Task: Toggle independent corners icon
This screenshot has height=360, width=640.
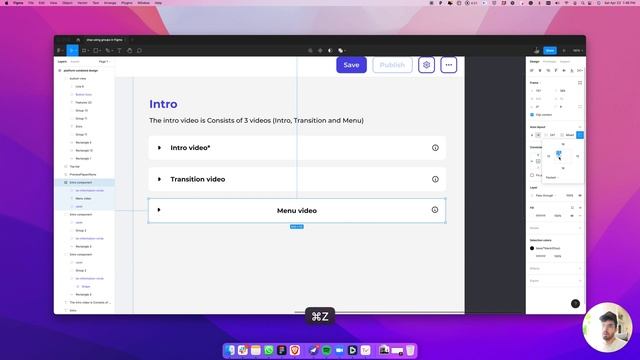Action: click(580, 107)
